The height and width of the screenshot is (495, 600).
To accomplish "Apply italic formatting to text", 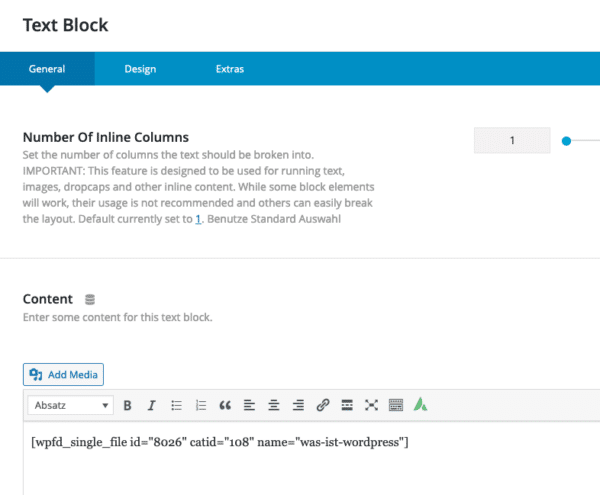I will coord(152,405).
